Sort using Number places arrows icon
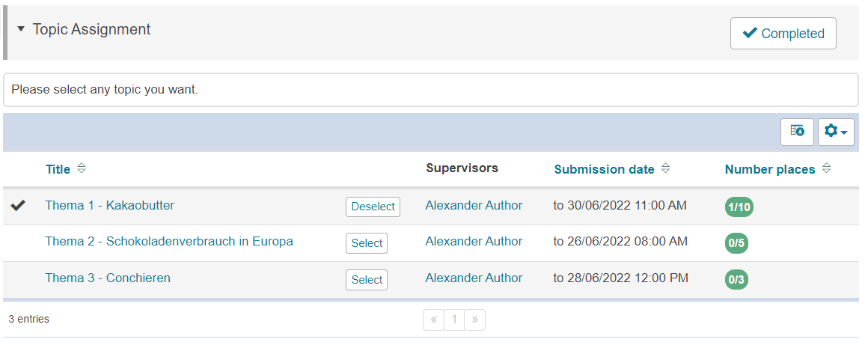868x351 pixels. pyautogui.click(x=826, y=169)
